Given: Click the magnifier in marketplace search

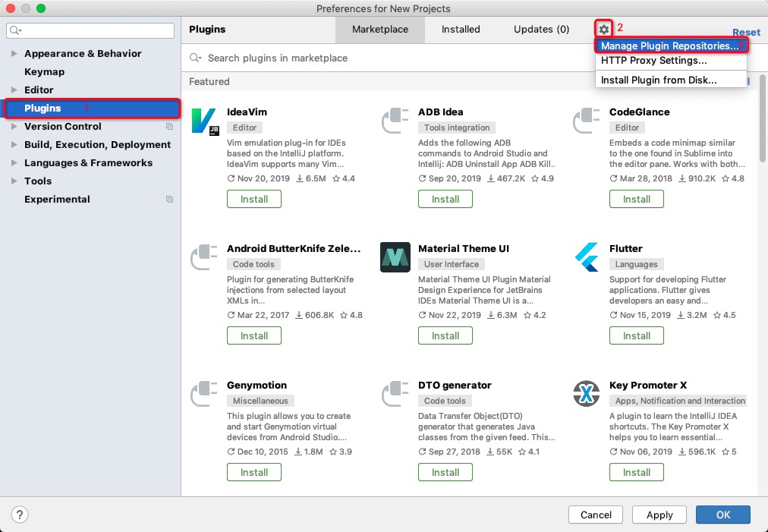Looking at the screenshot, I should pos(196,58).
